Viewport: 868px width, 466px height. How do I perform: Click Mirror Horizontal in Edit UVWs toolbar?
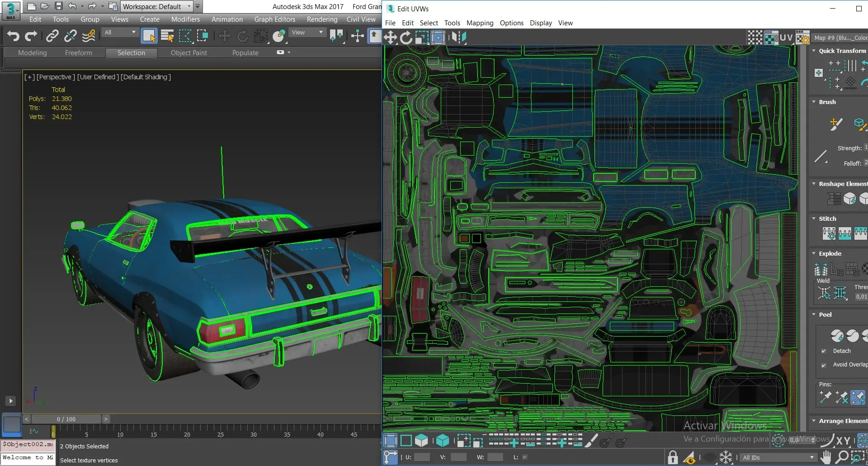click(458, 38)
